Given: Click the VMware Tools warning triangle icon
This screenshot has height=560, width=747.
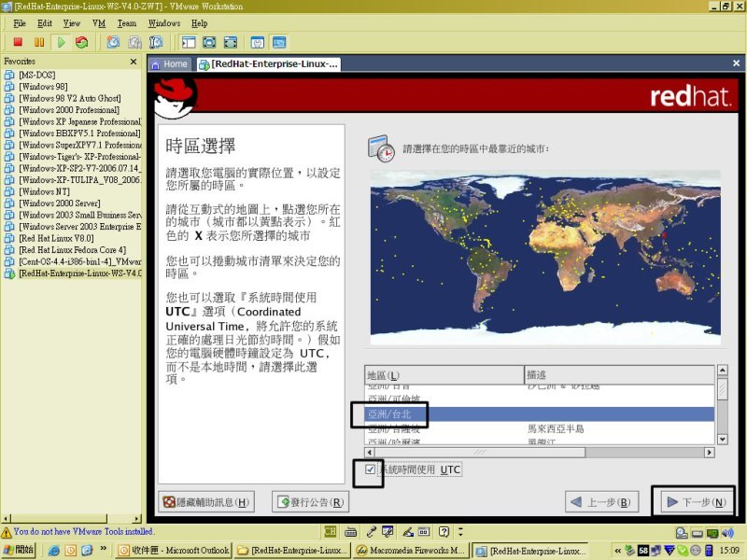Looking at the screenshot, I should click(7, 532).
